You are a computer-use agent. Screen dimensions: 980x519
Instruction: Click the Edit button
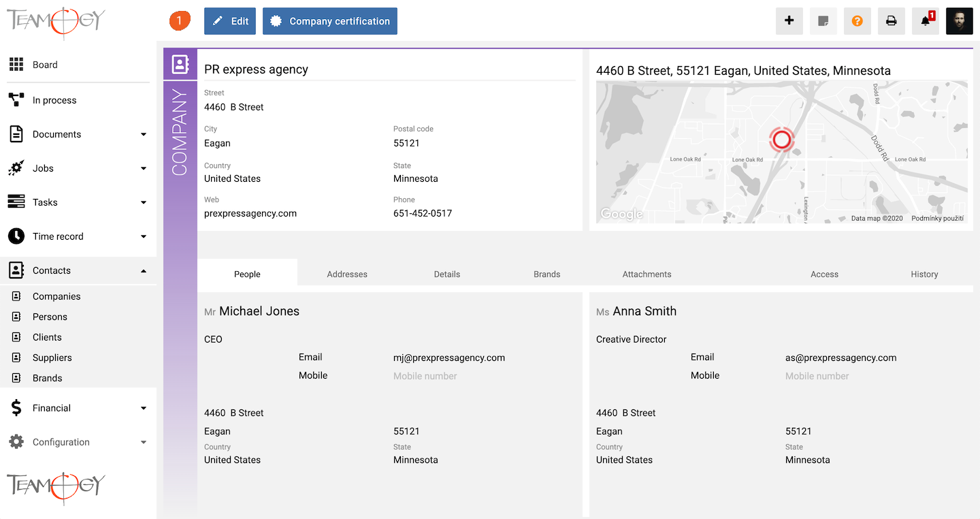[x=230, y=21]
